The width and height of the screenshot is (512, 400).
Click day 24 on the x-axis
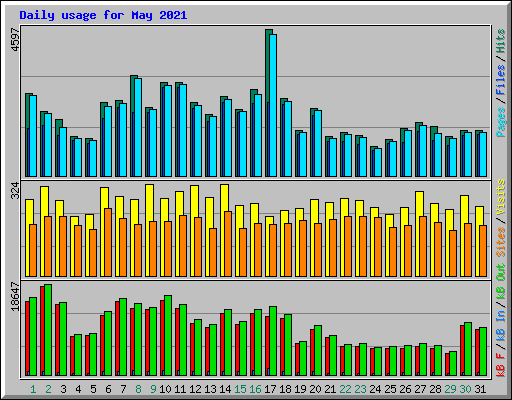click(x=375, y=389)
